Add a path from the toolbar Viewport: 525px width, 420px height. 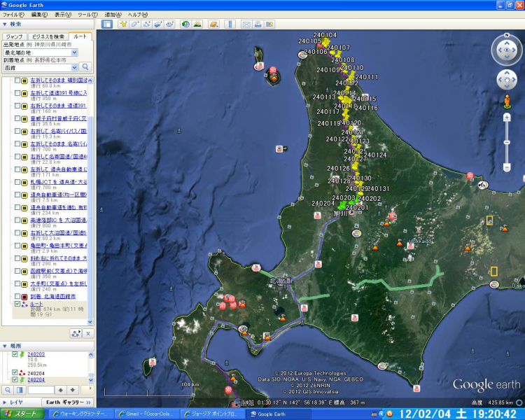pos(146,24)
